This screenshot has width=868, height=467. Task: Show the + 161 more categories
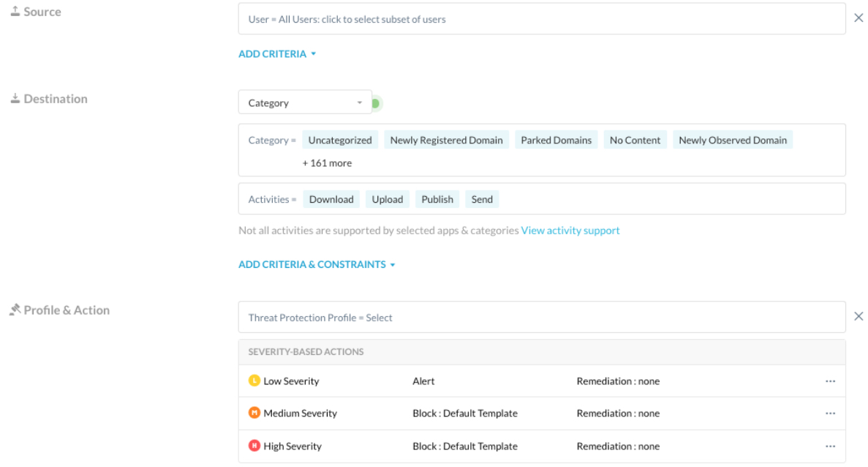click(327, 163)
